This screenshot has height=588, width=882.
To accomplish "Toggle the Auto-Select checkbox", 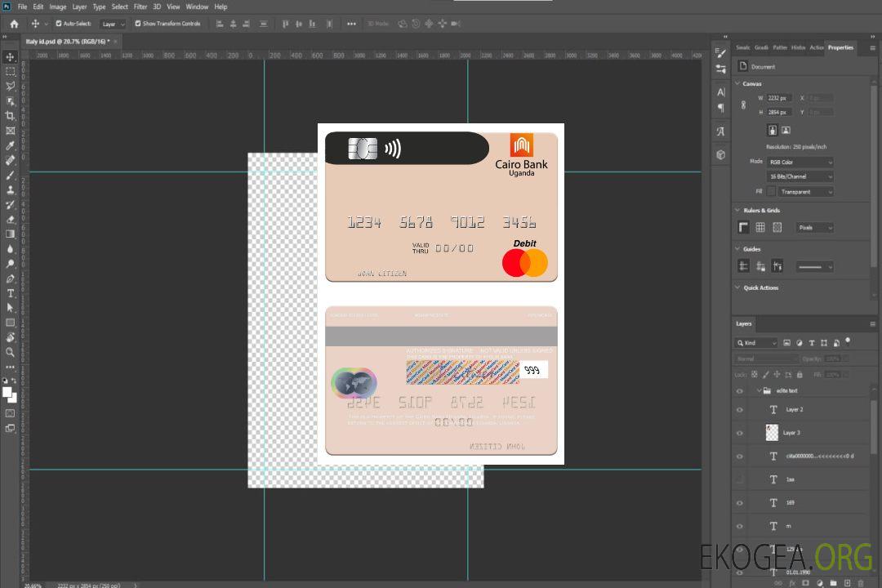I will pyautogui.click(x=59, y=24).
